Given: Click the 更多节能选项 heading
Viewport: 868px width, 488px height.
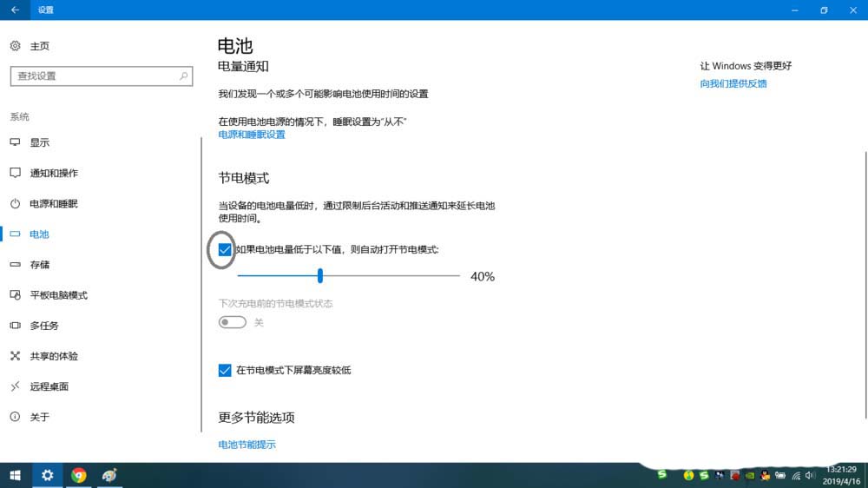Looking at the screenshot, I should pos(256,417).
